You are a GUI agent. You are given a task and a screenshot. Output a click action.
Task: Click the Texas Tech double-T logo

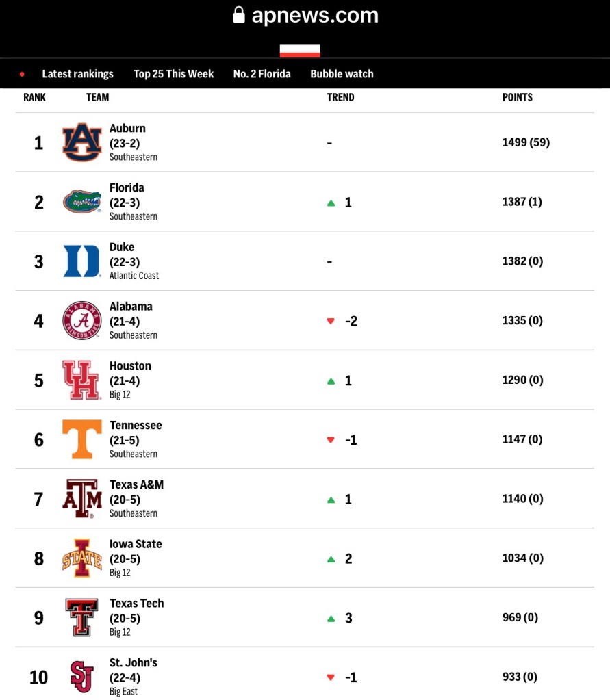82,617
